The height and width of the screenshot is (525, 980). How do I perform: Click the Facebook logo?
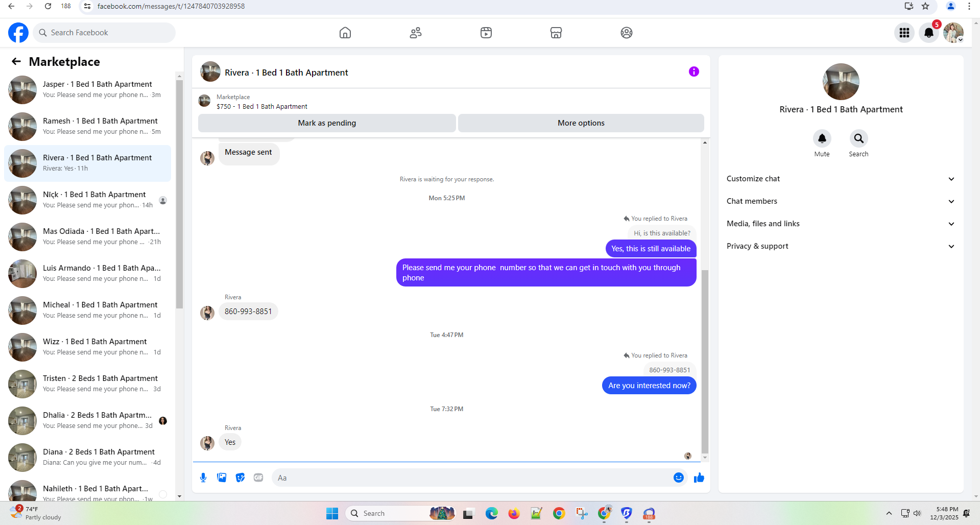tap(18, 33)
